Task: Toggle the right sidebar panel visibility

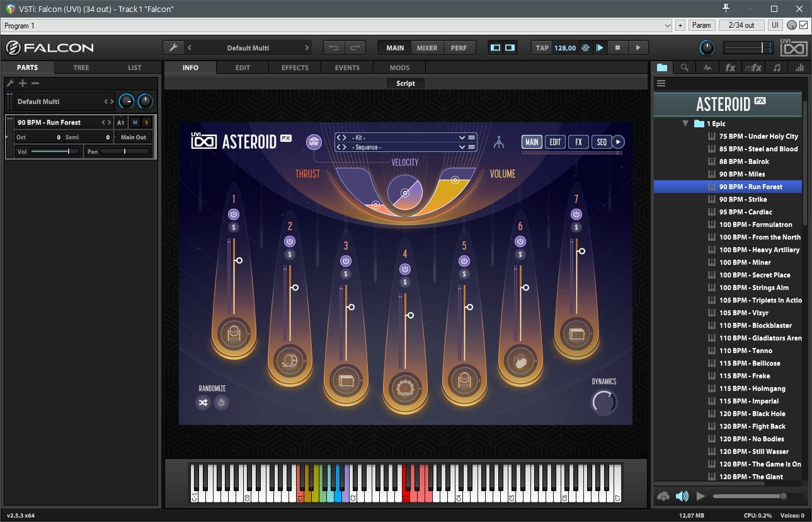Action: click(510, 48)
